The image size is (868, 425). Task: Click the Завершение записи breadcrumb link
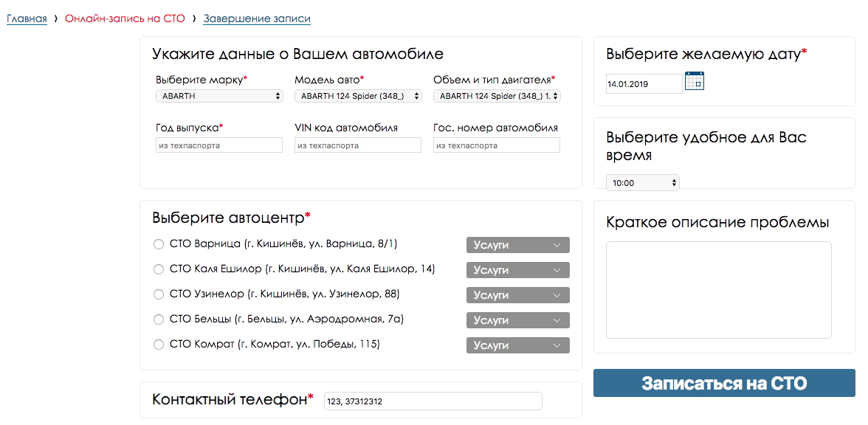[257, 18]
